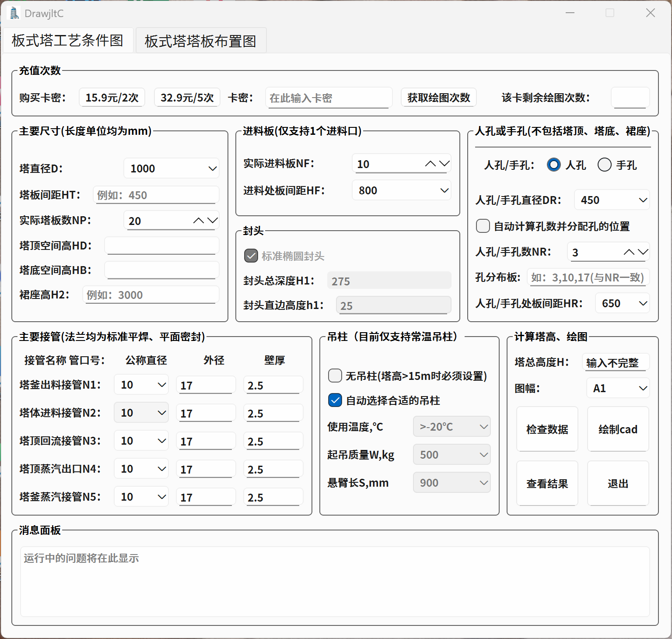Click the 裙座高H2 input field

pyautogui.click(x=151, y=295)
